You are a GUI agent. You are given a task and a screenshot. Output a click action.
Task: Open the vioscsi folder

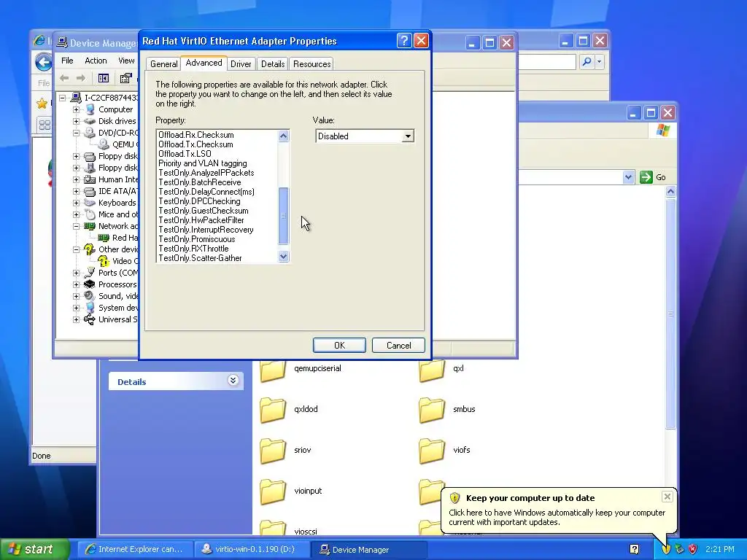pyautogui.click(x=273, y=528)
